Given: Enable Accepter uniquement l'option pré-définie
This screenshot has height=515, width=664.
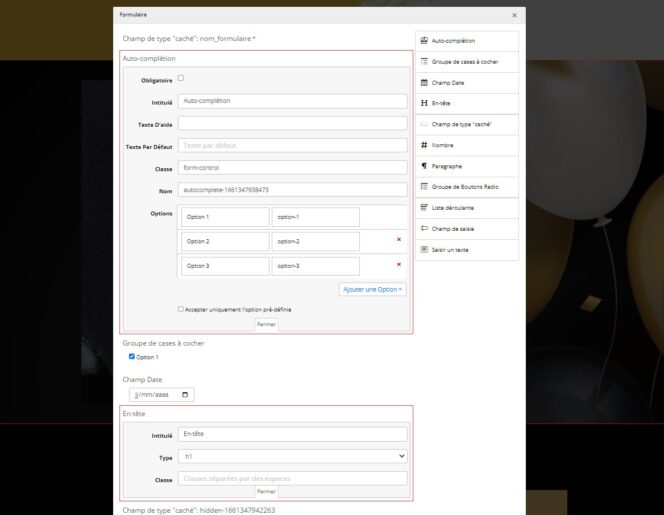Looking at the screenshot, I should point(181,309).
